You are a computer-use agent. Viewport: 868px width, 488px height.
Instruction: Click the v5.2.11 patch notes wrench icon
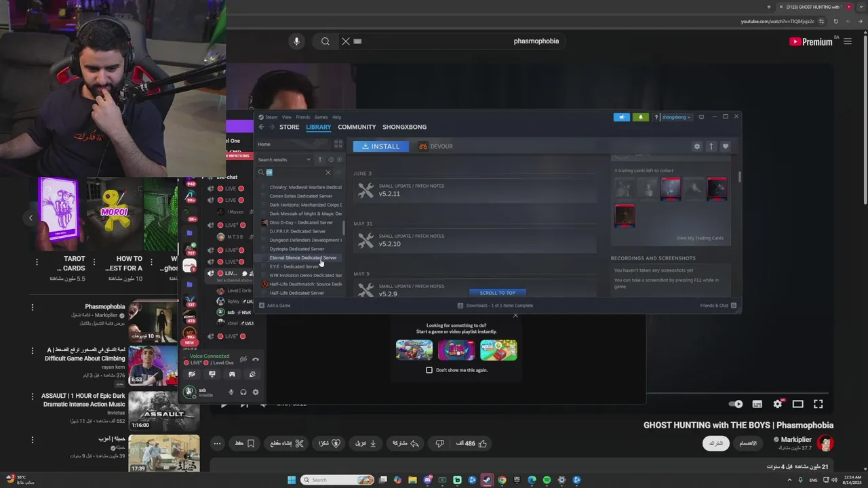tap(366, 190)
